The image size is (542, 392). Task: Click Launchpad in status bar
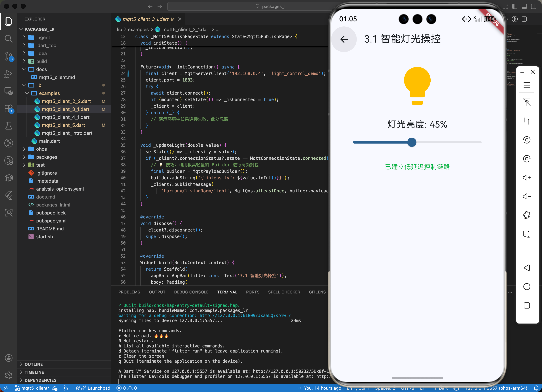(x=99, y=388)
